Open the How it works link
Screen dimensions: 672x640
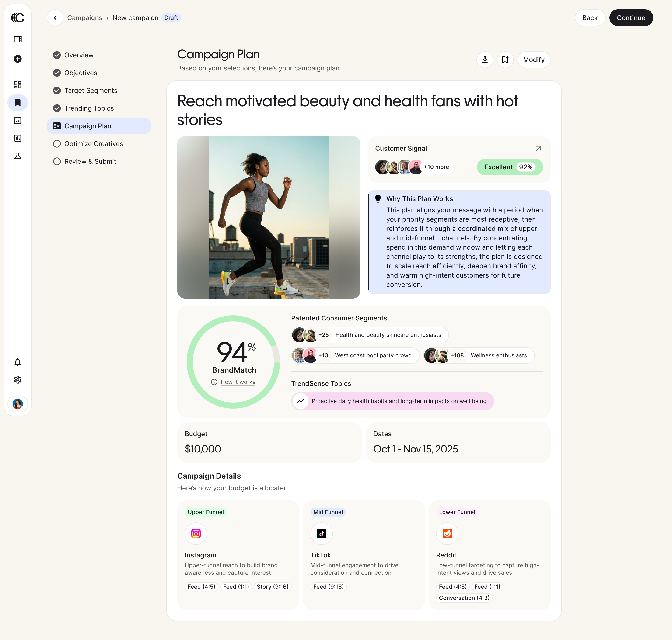pos(238,382)
